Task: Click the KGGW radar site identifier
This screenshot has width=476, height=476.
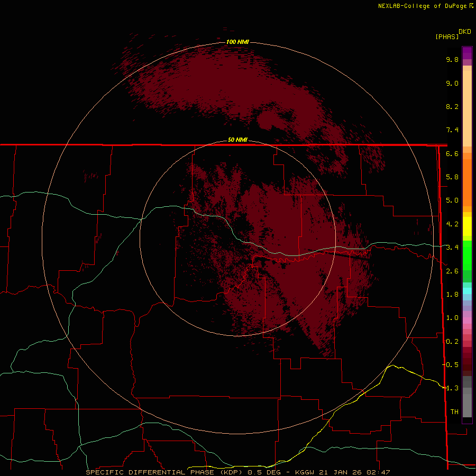Action: 305,472
